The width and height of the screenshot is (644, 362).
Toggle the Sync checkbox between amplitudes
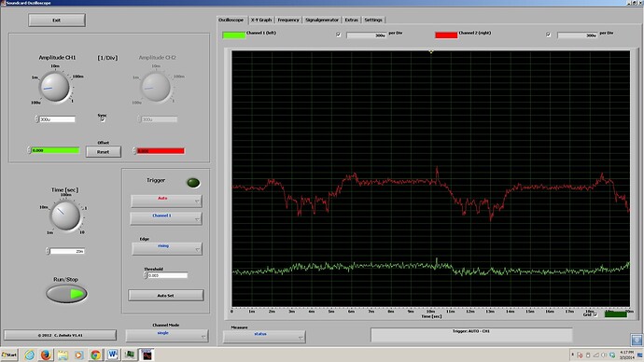pyautogui.click(x=103, y=119)
